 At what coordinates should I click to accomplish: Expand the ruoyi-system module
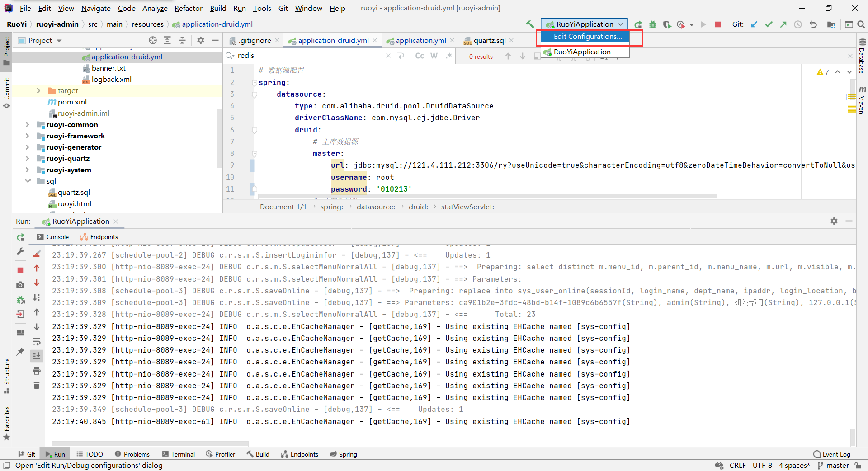pos(27,170)
